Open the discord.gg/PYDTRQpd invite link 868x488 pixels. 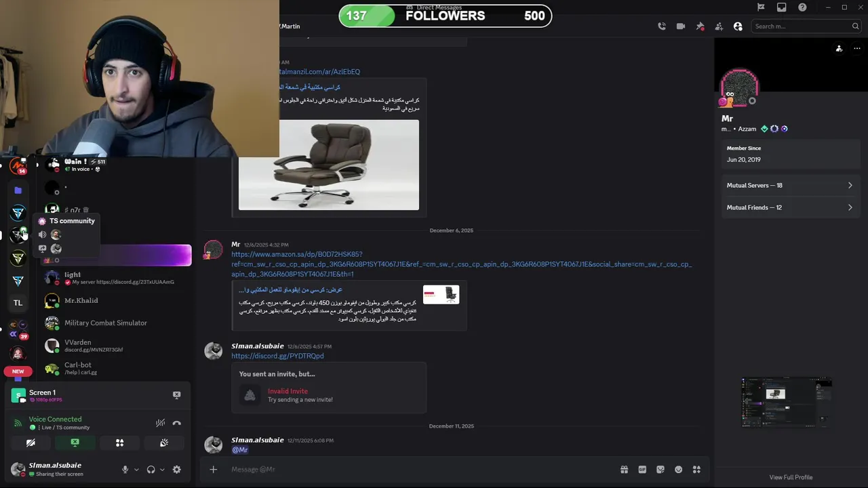click(x=277, y=356)
